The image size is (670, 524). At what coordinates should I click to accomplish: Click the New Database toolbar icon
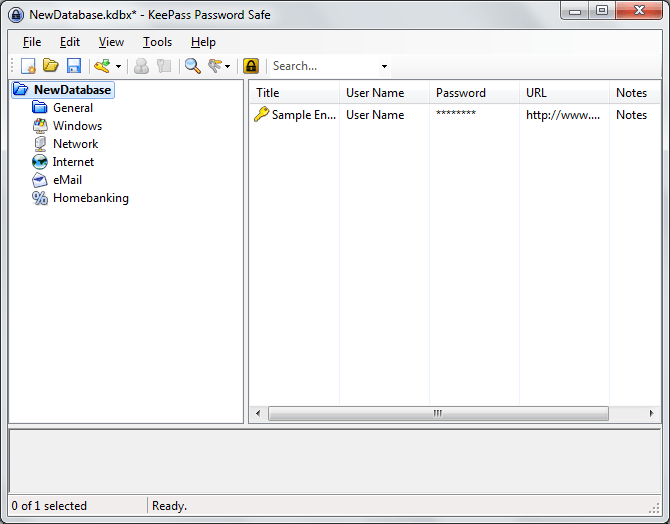(28, 66)
